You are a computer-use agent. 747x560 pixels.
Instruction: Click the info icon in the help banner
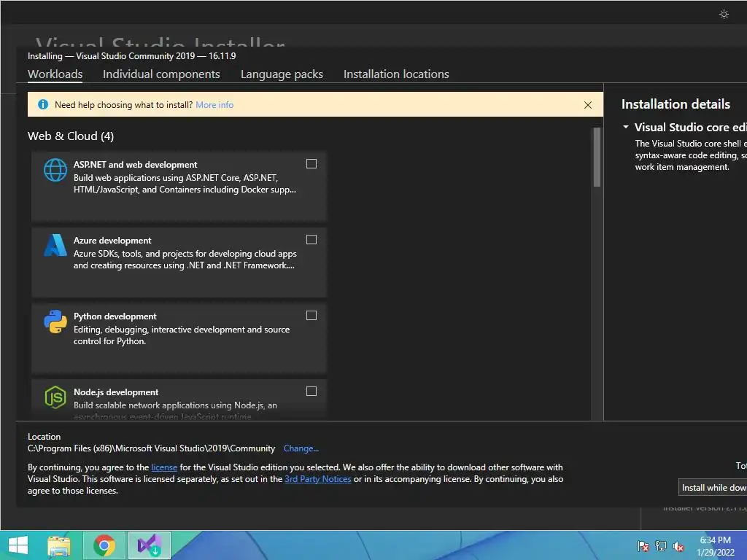[43, 104]
